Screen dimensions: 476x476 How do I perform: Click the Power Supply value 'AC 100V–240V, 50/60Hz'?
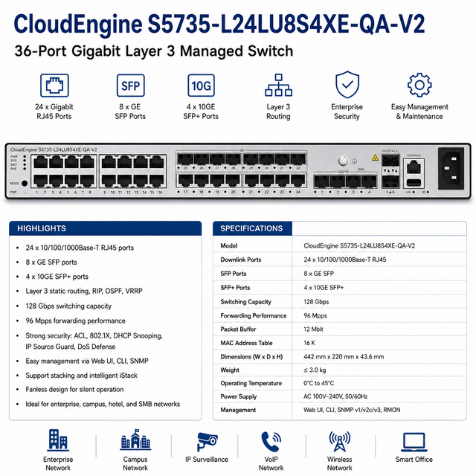click(335, 396)
